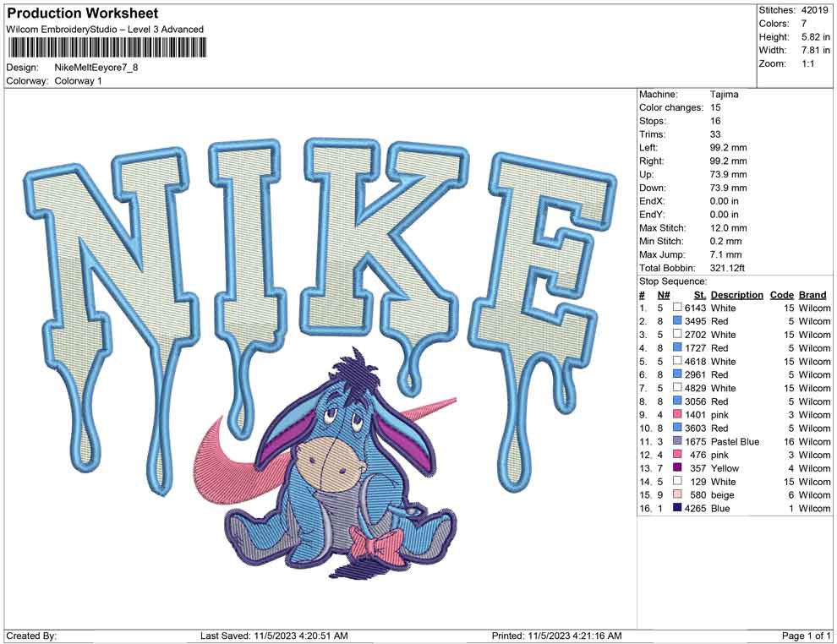Click the white swatch in the 129 stitches row
Viewport: 837px width, 644px height.
pyautogui.click(x=677, y=481)
